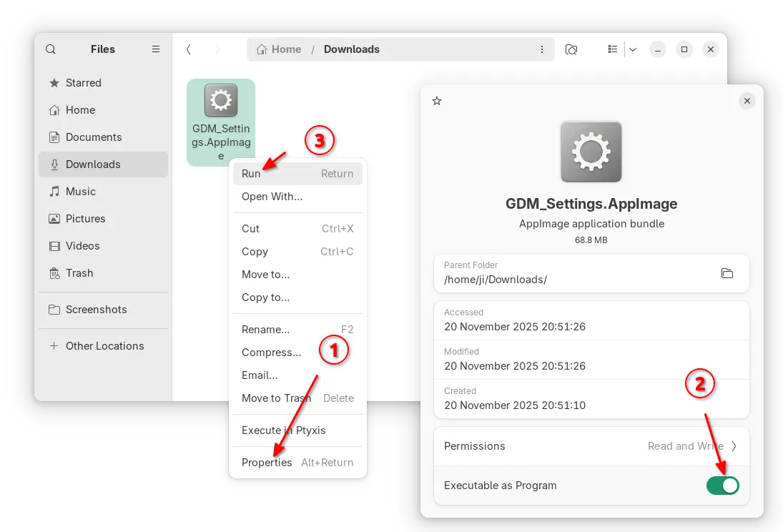Select Compress... in the context menu

tap(271, 353)
